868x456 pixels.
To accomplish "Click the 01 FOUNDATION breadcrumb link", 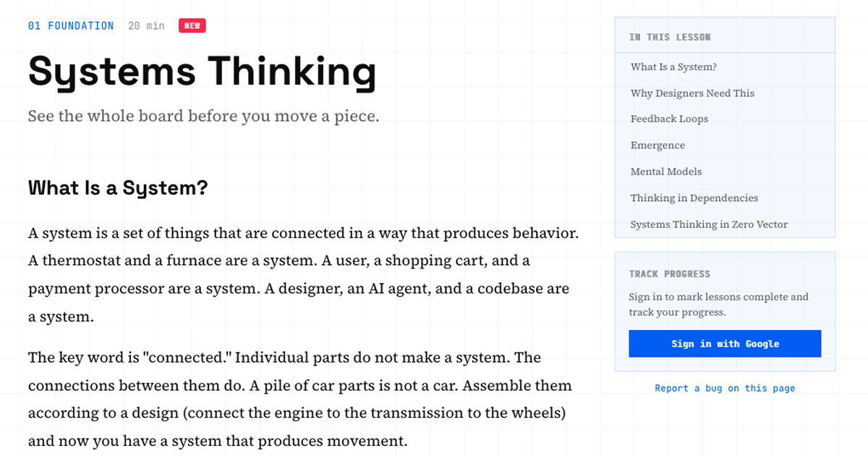I will point(71,26).
